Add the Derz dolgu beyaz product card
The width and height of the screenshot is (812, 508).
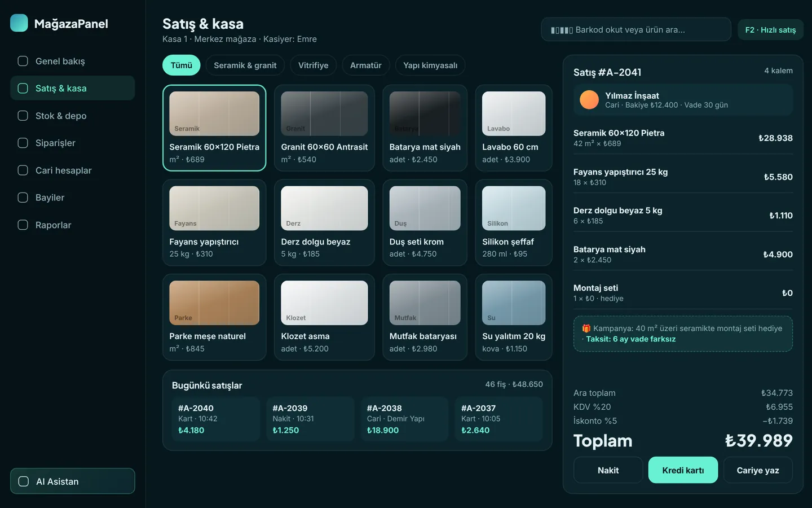(324, 222)
